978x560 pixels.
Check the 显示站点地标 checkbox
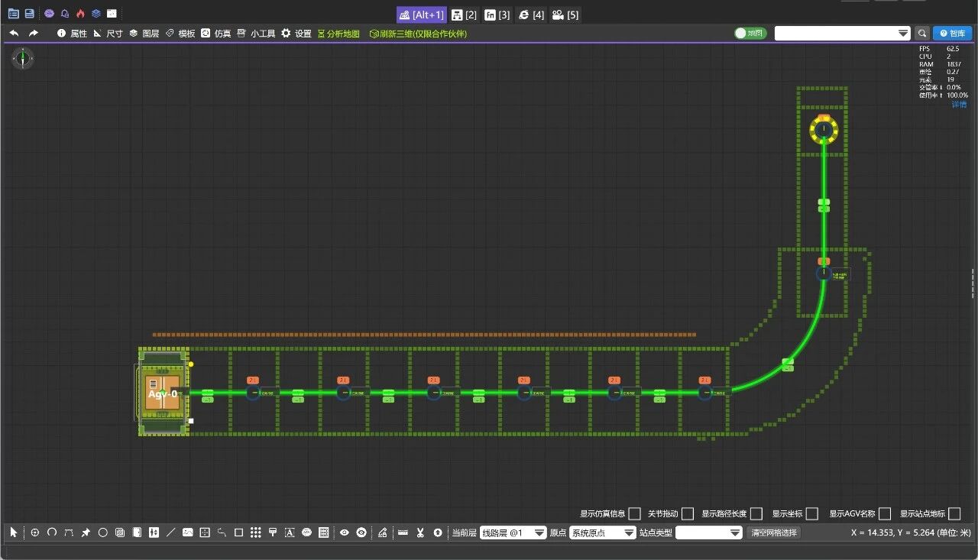coord(954,513)
